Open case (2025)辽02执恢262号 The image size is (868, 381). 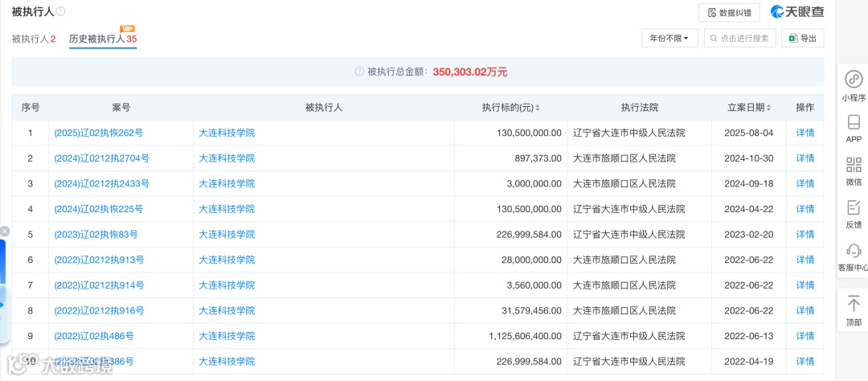pos(99,133)
